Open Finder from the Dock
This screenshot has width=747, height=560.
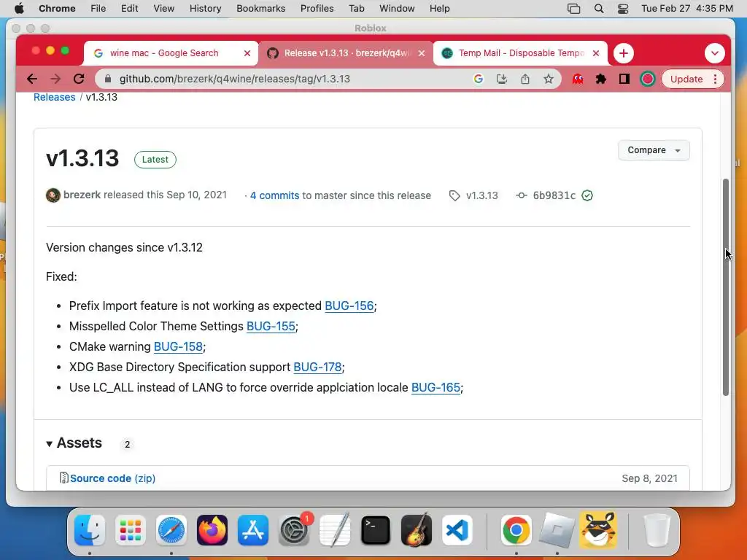(x=90, y=530)
